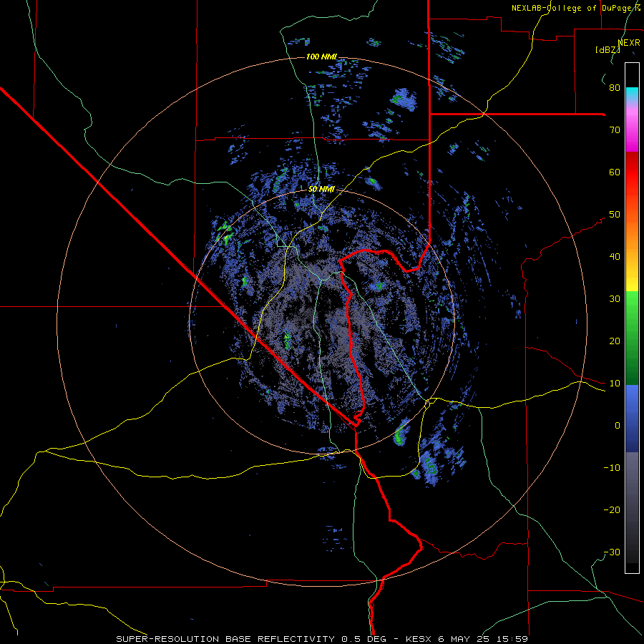Click the 50 dBZ scale value

pyautogui.click(x=615, y=215)
